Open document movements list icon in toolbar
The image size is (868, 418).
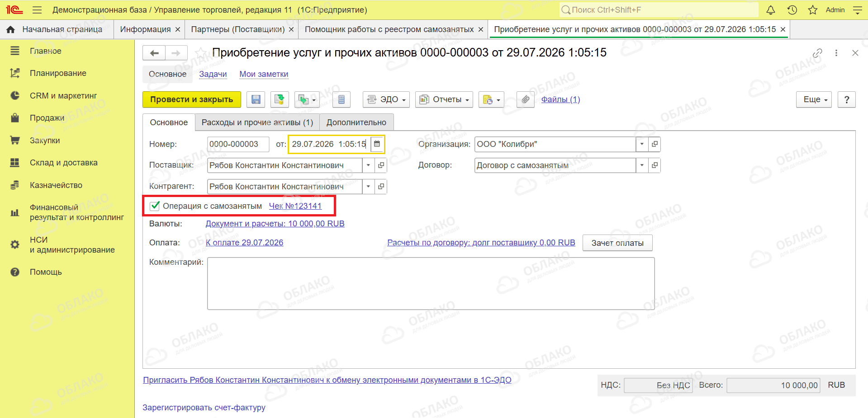coord(342,99)
